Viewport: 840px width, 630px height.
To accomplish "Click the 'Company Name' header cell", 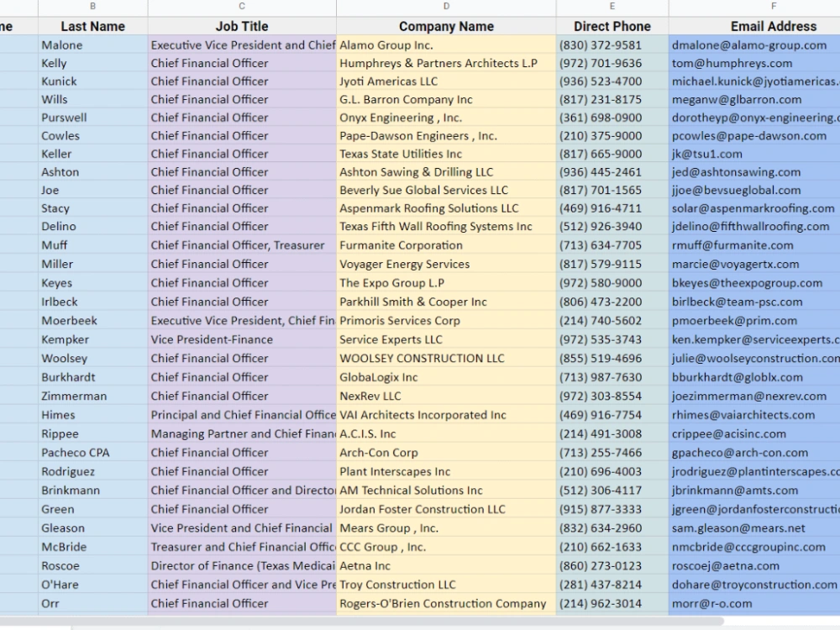I will click(446, 26).
